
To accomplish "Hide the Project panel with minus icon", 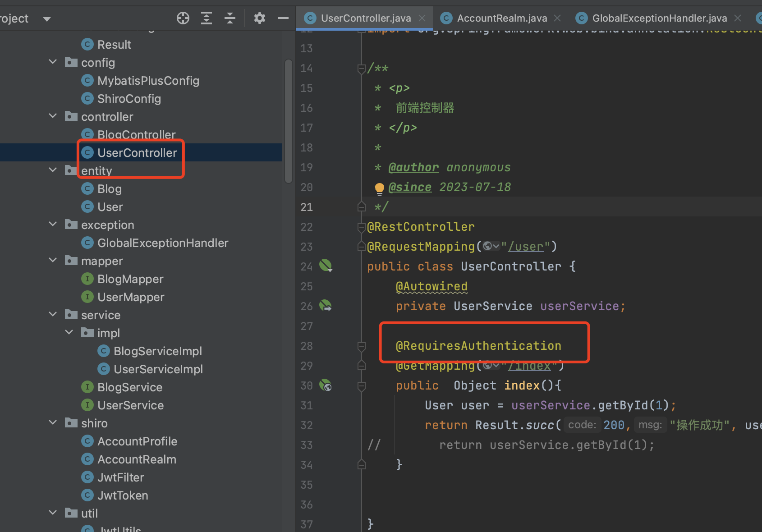I will (x=283, y=18).
